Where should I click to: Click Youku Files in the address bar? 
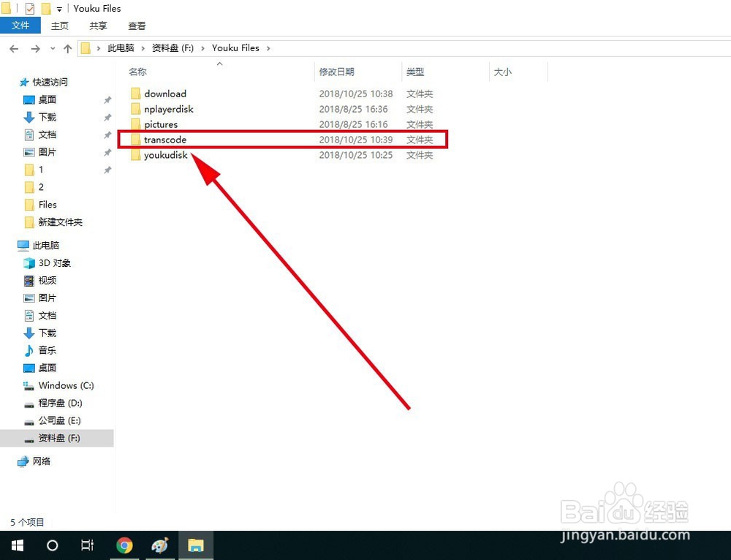click(235, 48)
